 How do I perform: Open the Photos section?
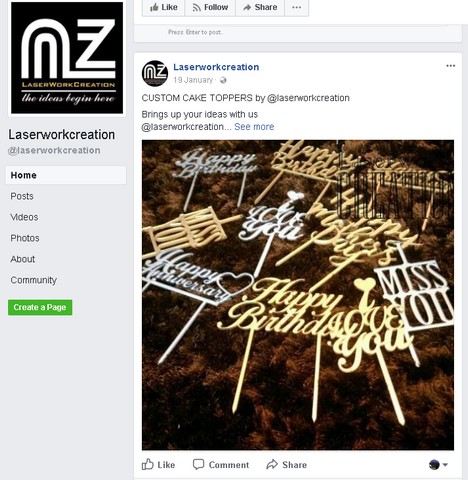pyautogui.click(x=25, y=238)
